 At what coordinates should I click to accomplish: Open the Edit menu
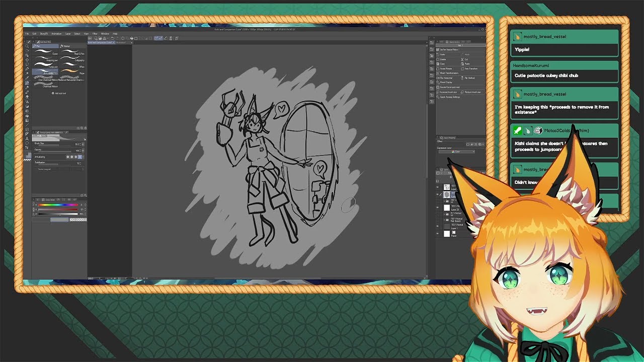[34, 34]
